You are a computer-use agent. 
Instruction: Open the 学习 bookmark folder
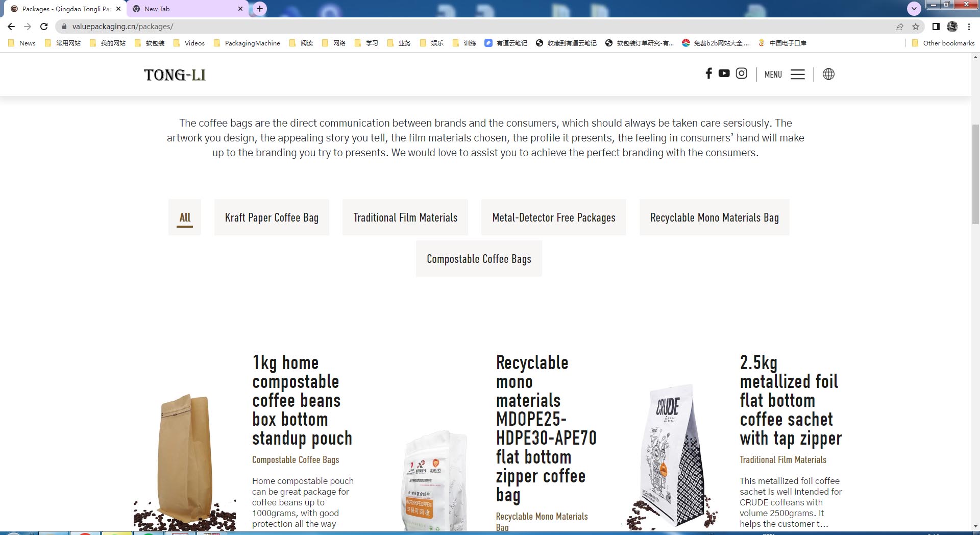pos(366,43)
